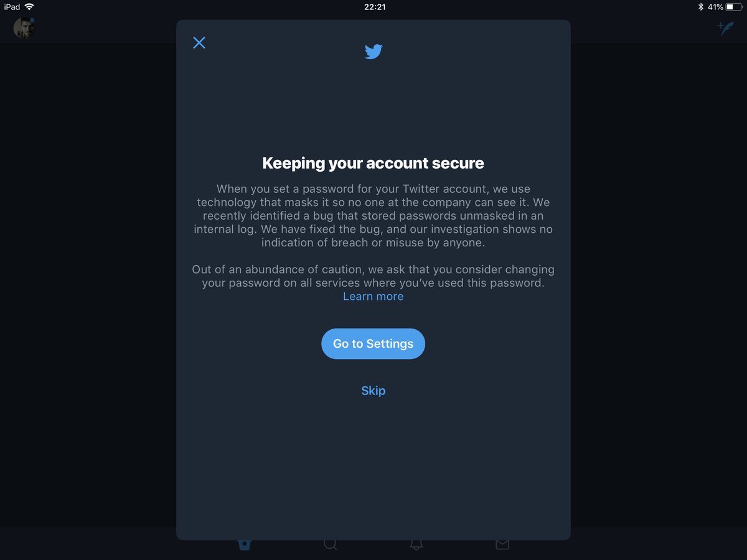Compose a new tweet with feather icon
The image size is (747, 560).
pyautogui.click(x=725, y=28)
